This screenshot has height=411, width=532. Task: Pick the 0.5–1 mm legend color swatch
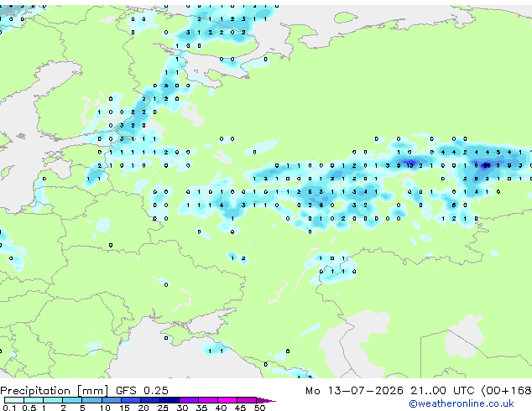(x=34, y=400)
